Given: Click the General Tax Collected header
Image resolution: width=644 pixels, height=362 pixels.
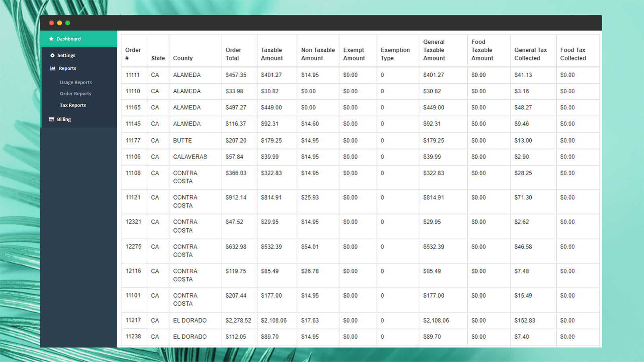Looking at the screenshot, I should (530, 54).
